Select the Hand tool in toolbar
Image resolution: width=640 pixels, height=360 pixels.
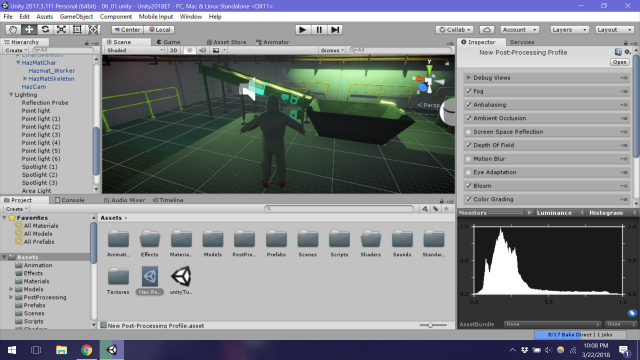[x=13, y=30]
